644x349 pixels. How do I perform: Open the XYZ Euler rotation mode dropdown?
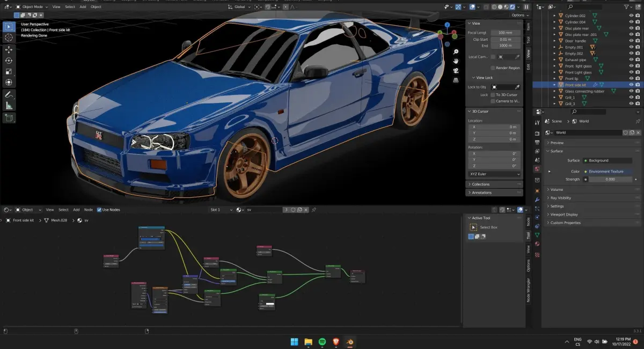494,174
